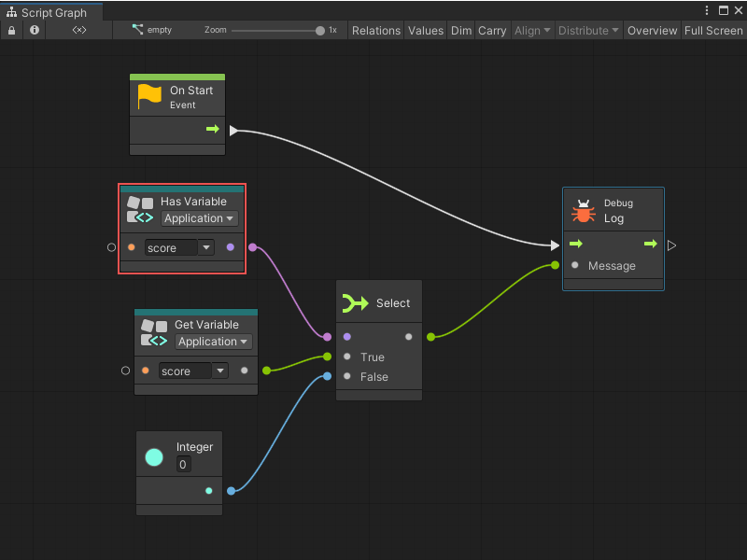Image resolution: width=747 pixels, height=560 pixels.
Task: Click the Full Screen button
Action: point(713,30)
